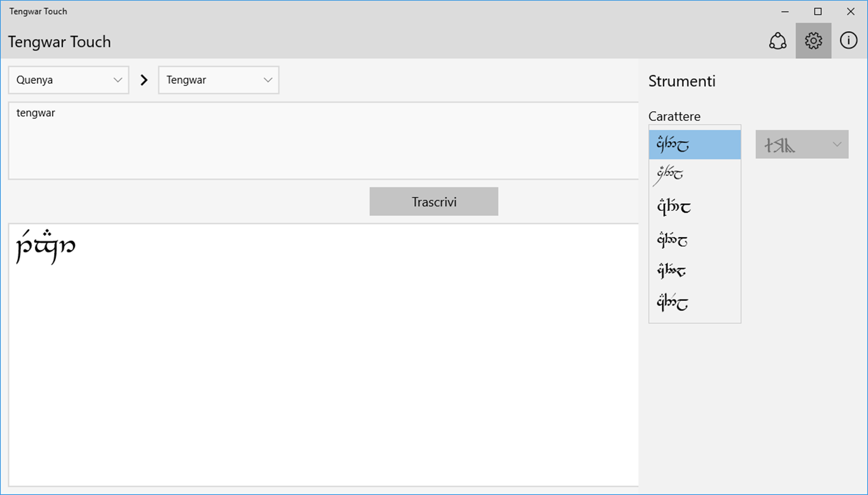This screenshot has width=868, height=495.
Task: Select the highlighted font in Carattere list
Action: pyautogui.click(x=694, y=145)
